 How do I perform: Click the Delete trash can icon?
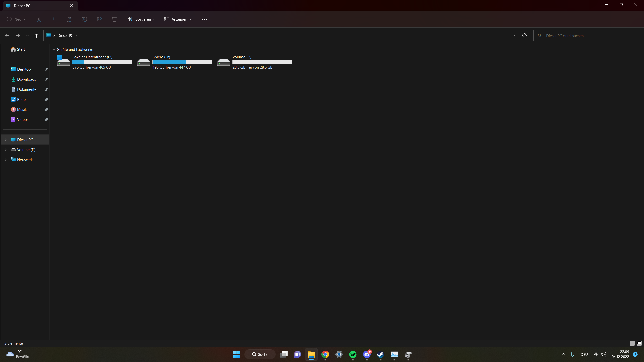click(x=114, y=19)
